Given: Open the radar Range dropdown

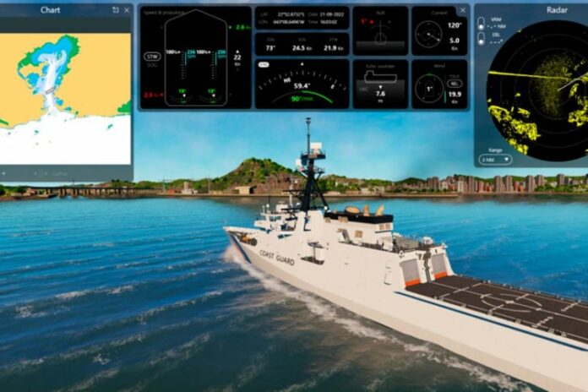Looking at the screenshot, I should 494,159.
